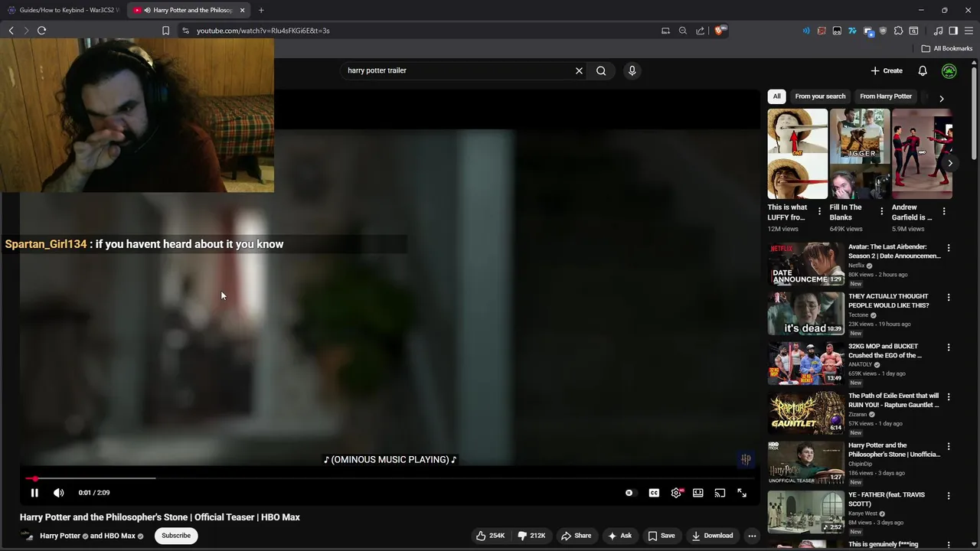980x551 pixels.
Task: Toggle the browser sidebar panel icon
Action: 953,31
